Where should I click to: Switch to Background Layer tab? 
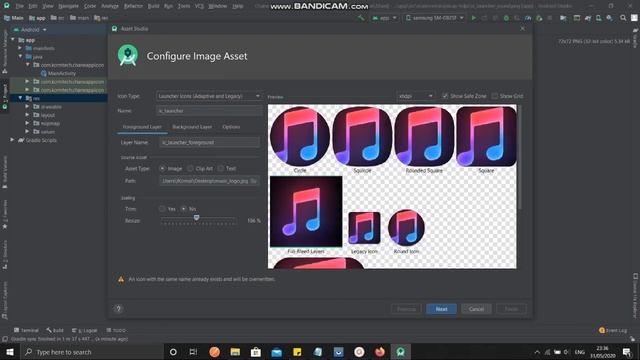(x=192, y=127)
